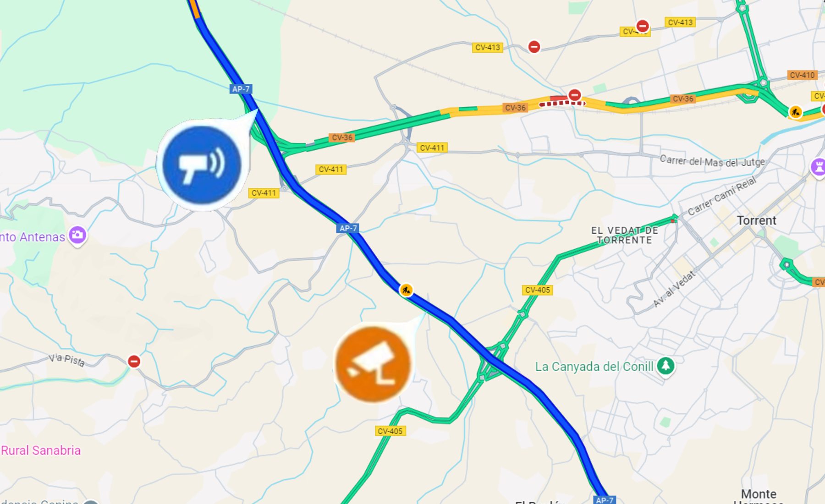Click the purple camera pin near Antenas
The height and width of the screenshot is (504, 825).
coord(77,236)
